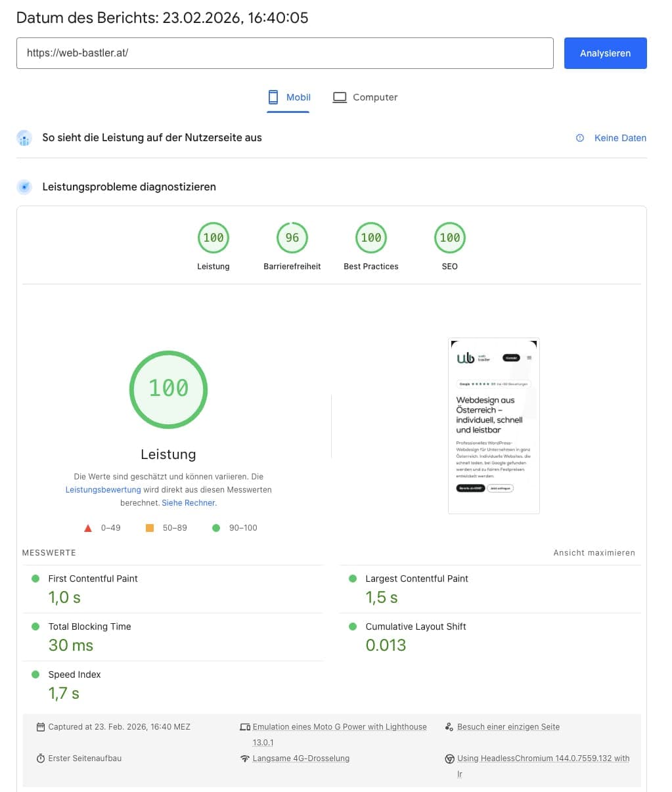Select the SEO score gauge
The image size is (672, 792).
click(450, 238)
